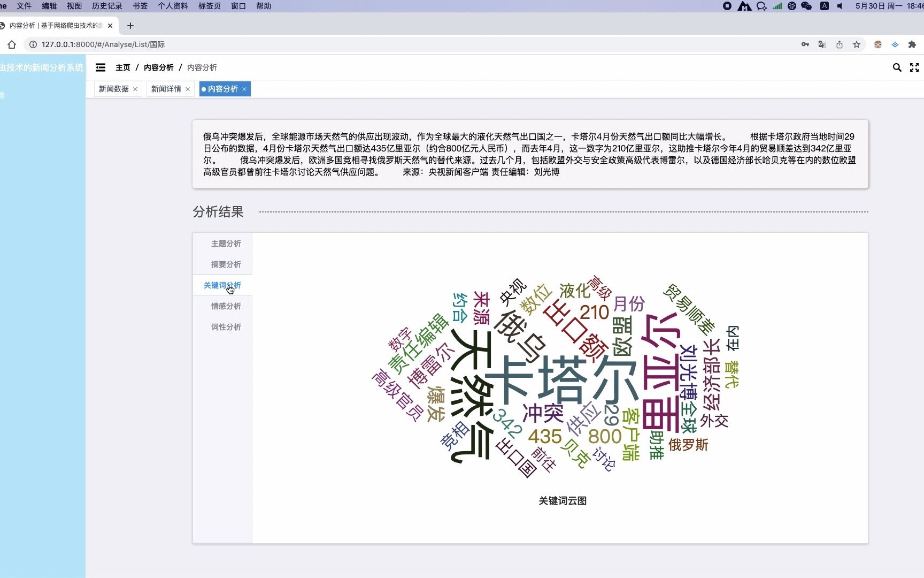Click the share page icon

pyautogui.click(x=840, y=44)
